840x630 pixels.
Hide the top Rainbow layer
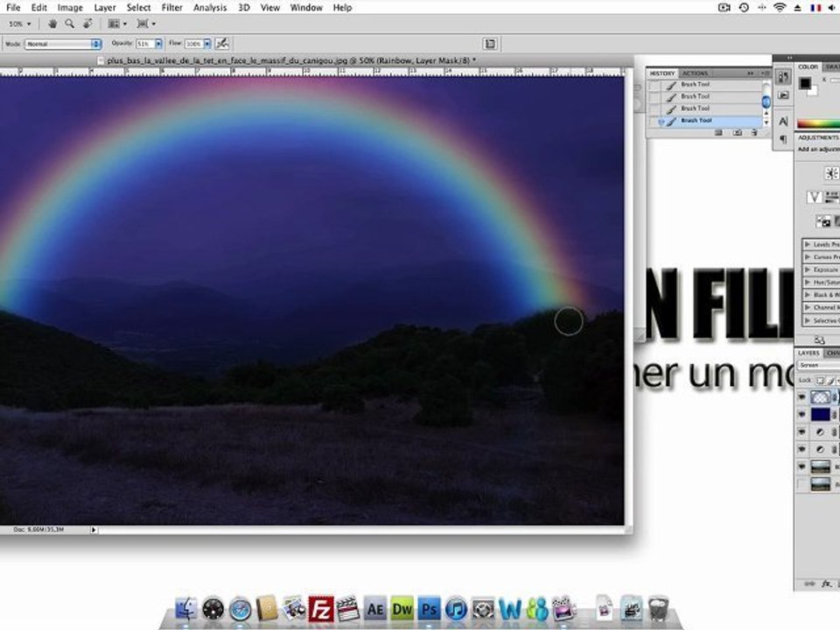point(802,397)
